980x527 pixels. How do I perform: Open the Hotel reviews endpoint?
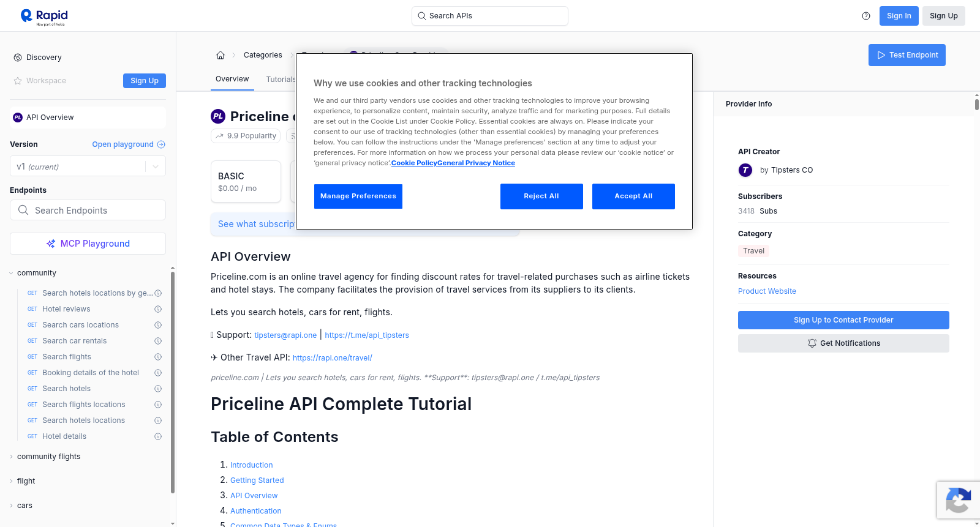[66, 309]
